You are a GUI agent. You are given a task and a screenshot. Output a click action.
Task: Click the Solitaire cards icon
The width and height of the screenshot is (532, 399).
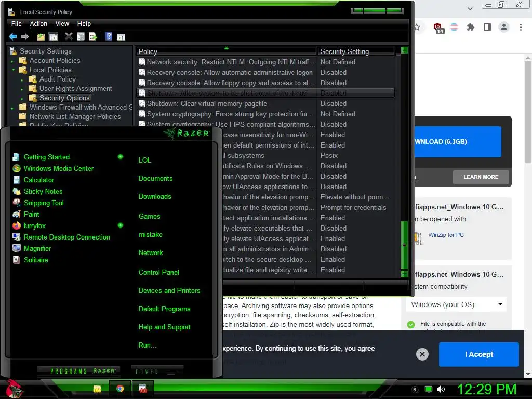point(16,260)
